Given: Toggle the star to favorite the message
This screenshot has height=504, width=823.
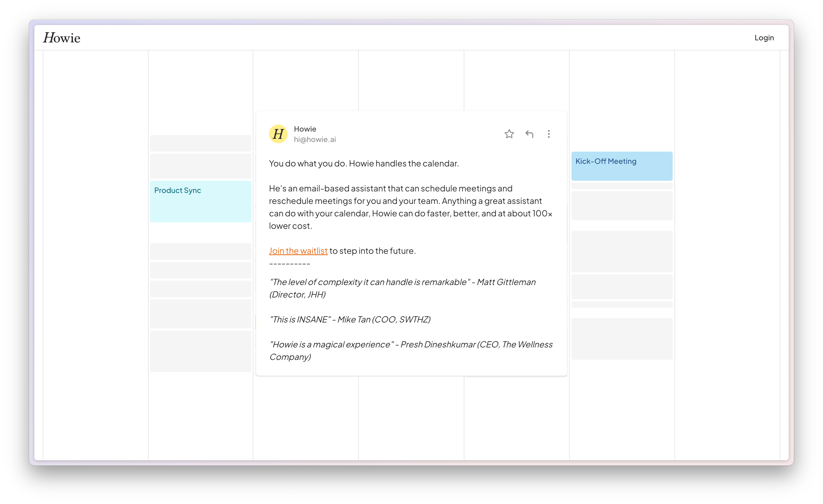Looking at the screenshot, I should point(509,134).
